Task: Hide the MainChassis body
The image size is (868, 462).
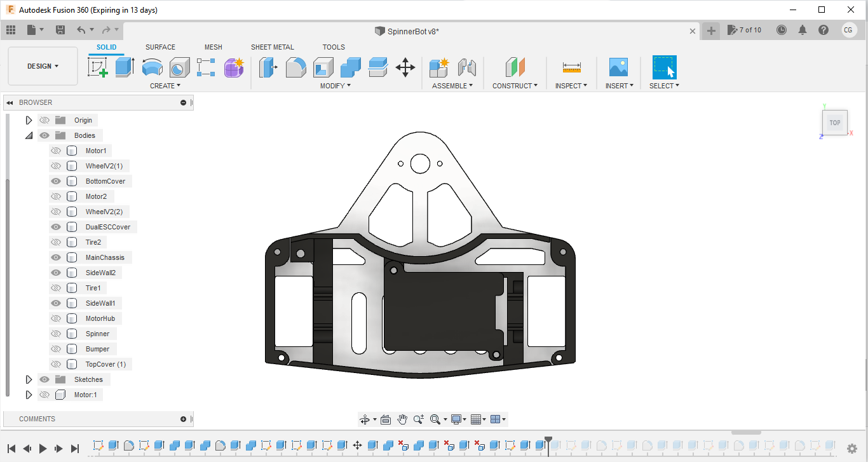Action: click(56, 257)
